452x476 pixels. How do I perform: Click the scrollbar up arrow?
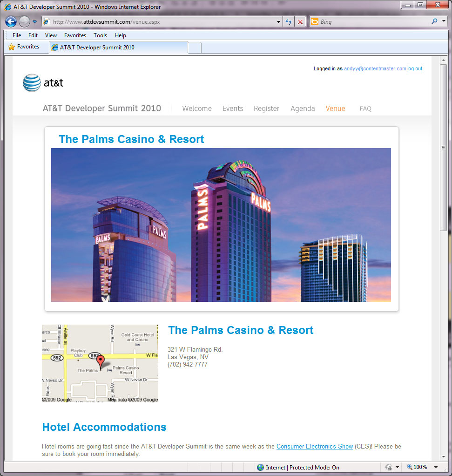tap(444, 60)
